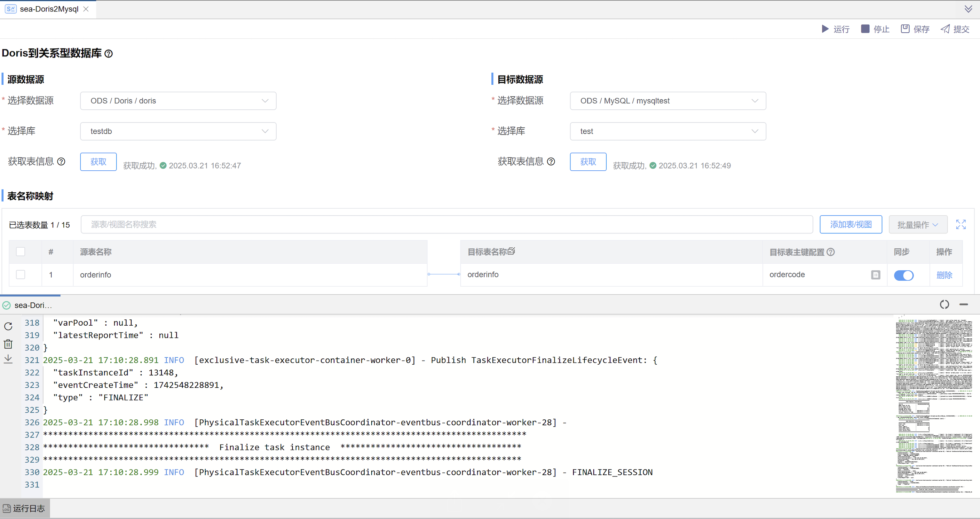980x519 pixels.
Task: Click the Submit (提交) paper plane icon
Action: 945,29
